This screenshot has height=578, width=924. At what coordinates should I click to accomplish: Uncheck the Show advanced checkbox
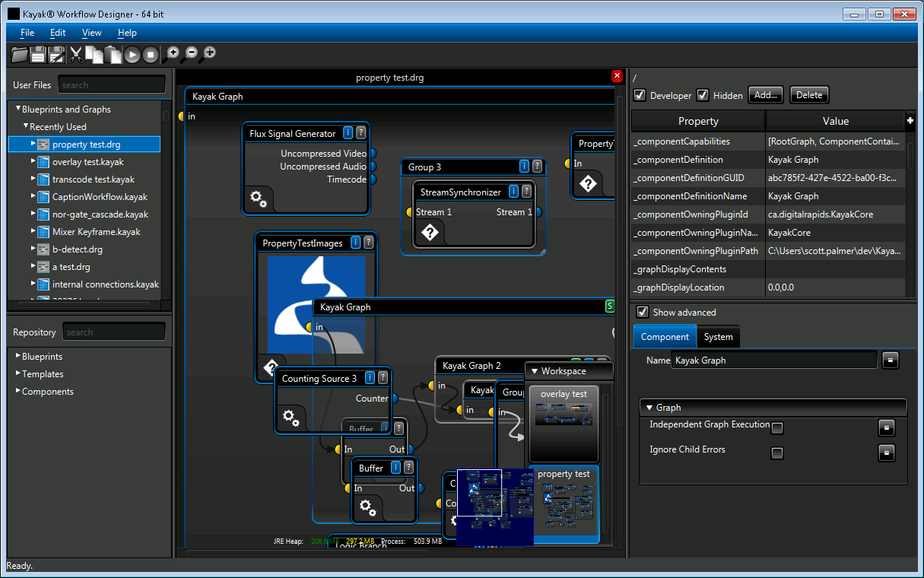pos(643,312)
